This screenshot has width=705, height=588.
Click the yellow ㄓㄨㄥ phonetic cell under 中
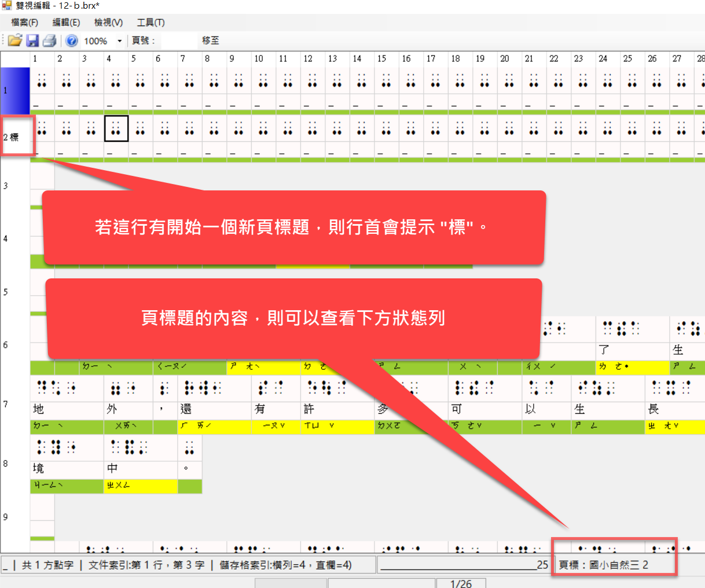coord(140,486)
